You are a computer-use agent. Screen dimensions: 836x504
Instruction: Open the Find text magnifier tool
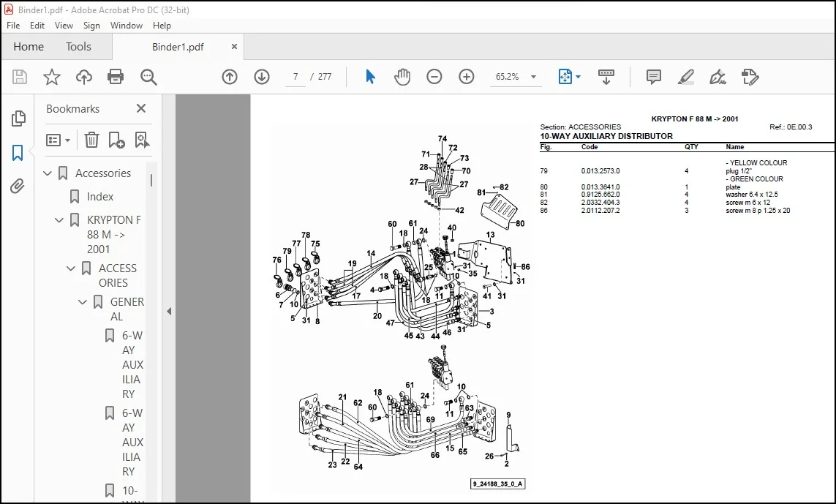[x=148, y=77]
